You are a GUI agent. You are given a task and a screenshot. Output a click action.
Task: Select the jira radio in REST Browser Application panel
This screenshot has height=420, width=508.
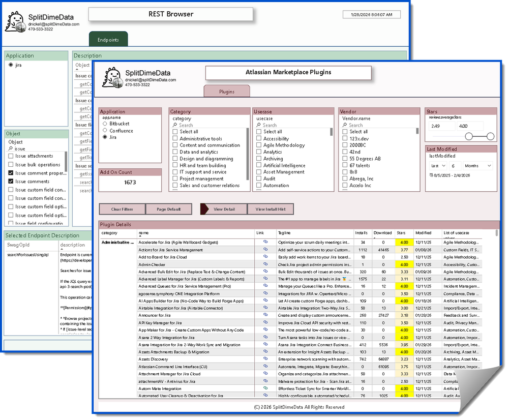click(x=11, y=65)
